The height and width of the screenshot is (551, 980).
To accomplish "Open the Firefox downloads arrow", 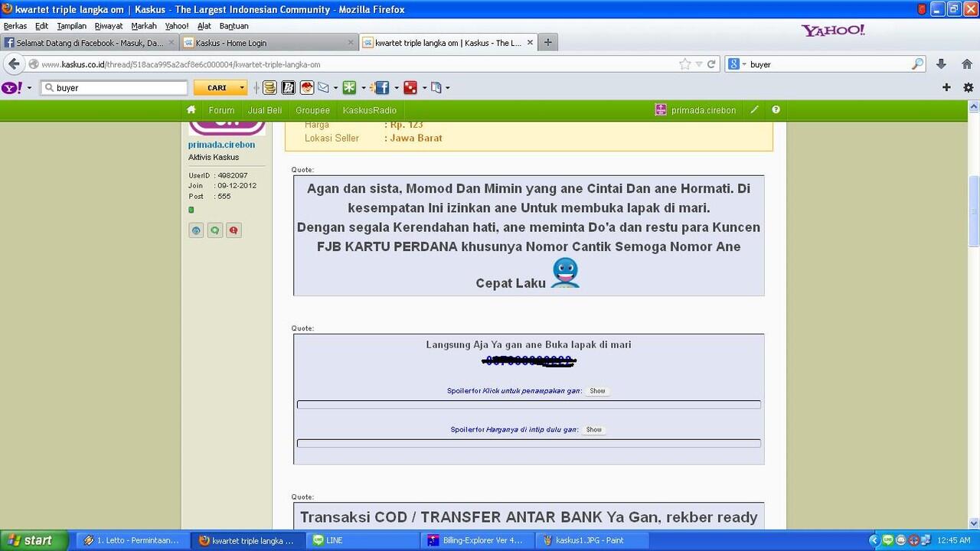I will [x=942, y=64].
